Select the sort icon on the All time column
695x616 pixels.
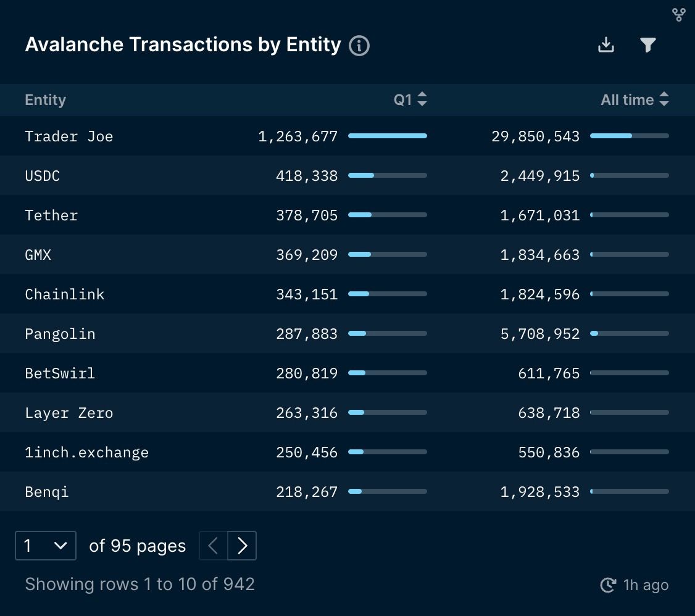tap(664, 99)
